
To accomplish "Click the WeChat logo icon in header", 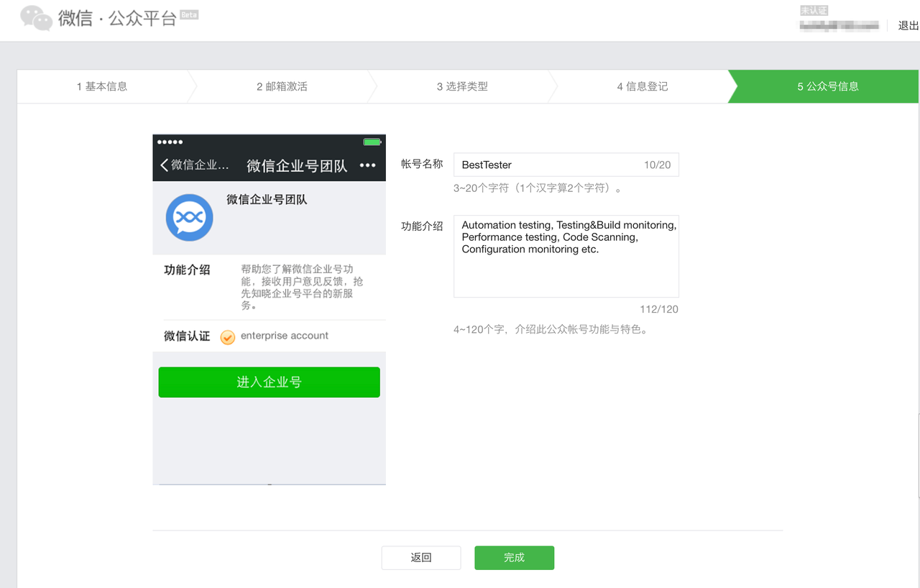I will (36, 18).
